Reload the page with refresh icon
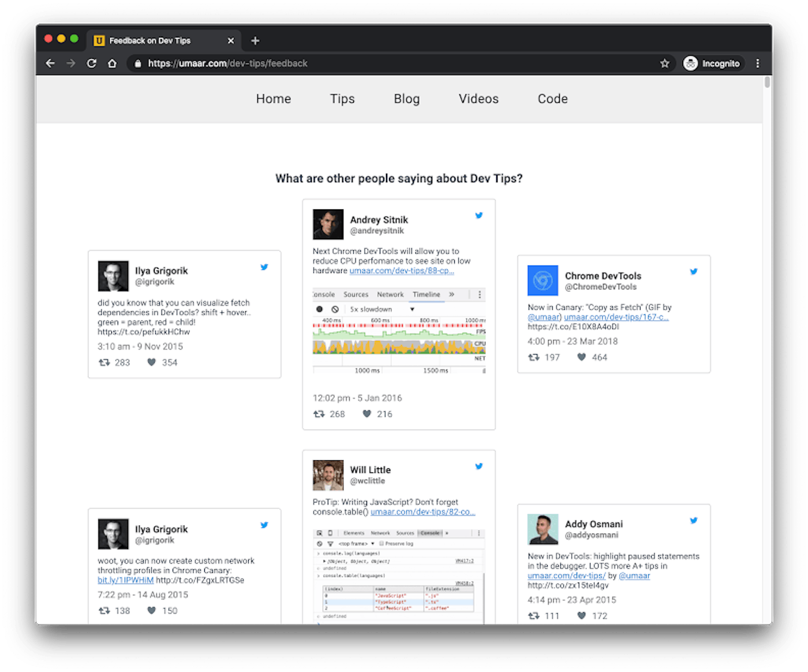This screenshot has width=808, height=672. [x=92, y=63]
